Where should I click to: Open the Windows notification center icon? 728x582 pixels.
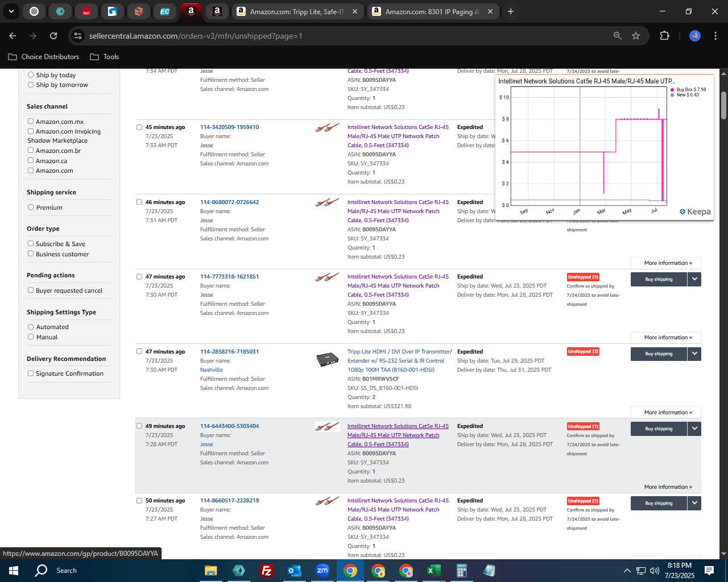tap(709, 571)
